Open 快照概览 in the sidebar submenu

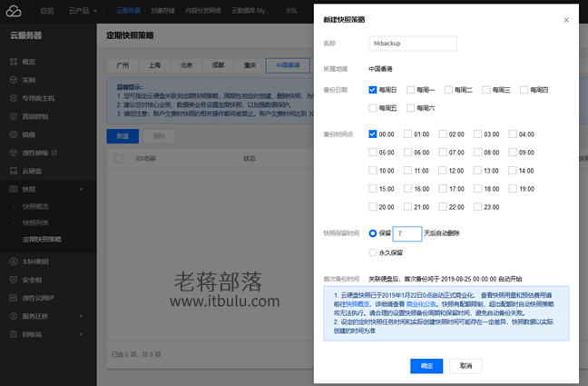tap(35, 206)
